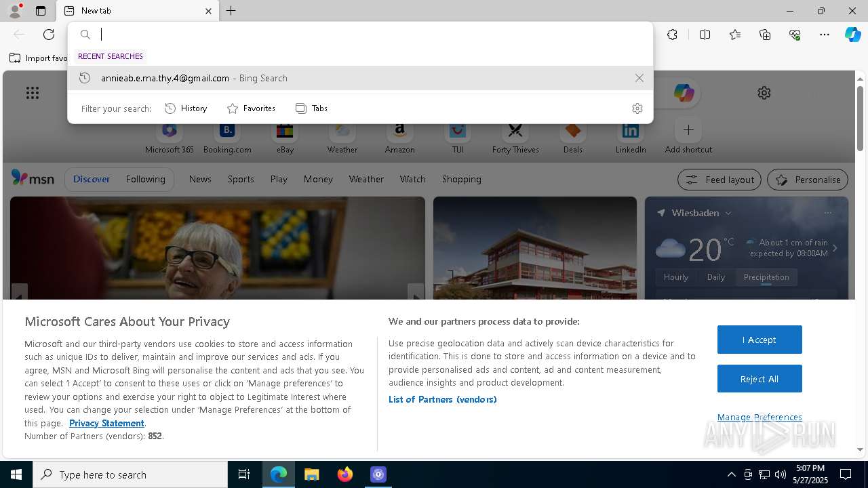
Task: Open Play section in MSN
Action: [x=279, y=179]
